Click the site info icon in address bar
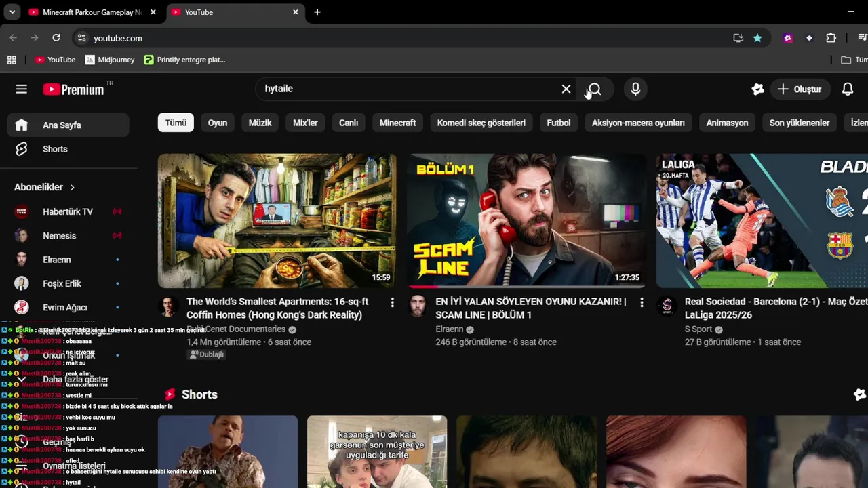This screenshot has height=488, width=868. [82, 38]
